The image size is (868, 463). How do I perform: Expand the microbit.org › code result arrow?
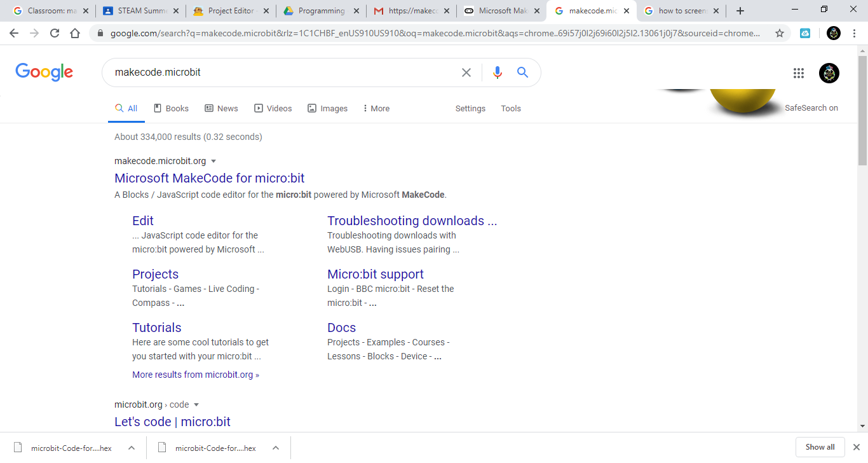196,405
